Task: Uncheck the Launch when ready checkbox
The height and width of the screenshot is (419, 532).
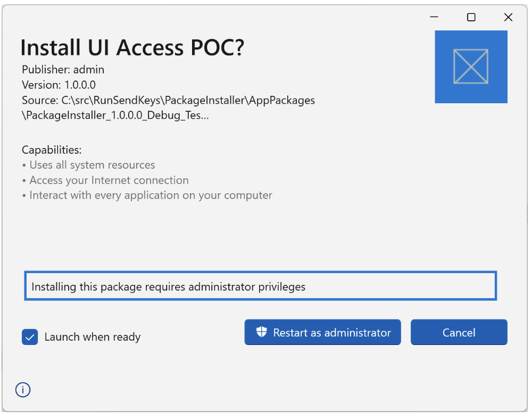Action: [x=30, y=337]
